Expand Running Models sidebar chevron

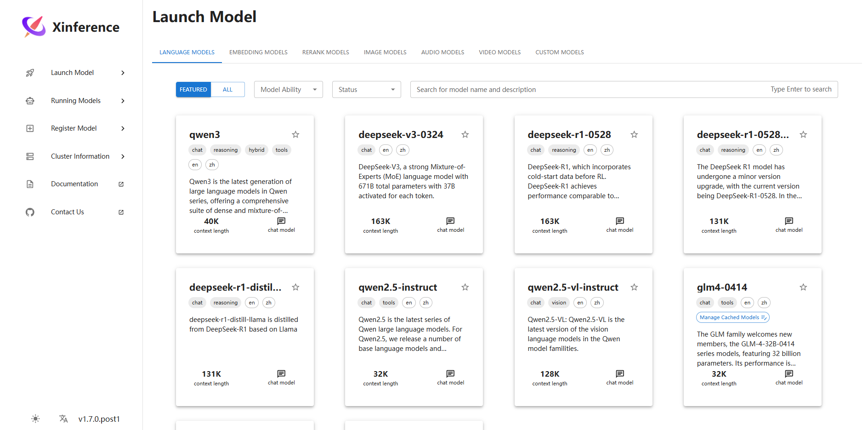pos(123,101)
